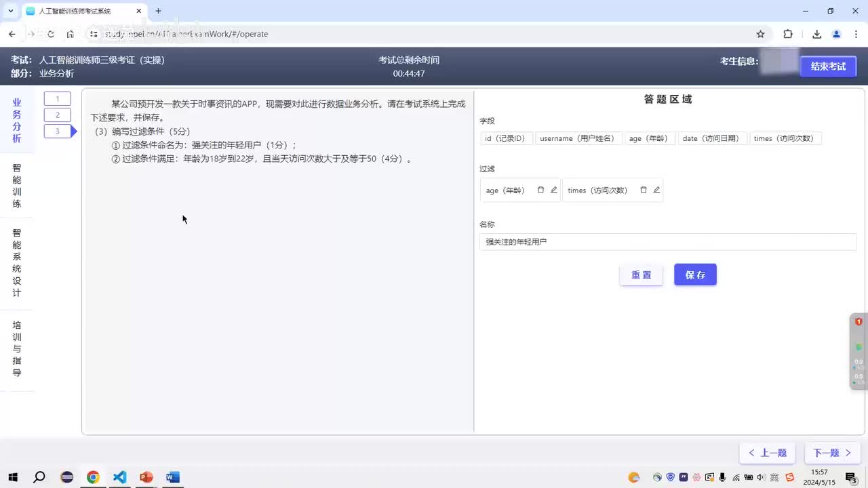
Task: Open the Chrome profile avatar
Action: click(836, 34)
